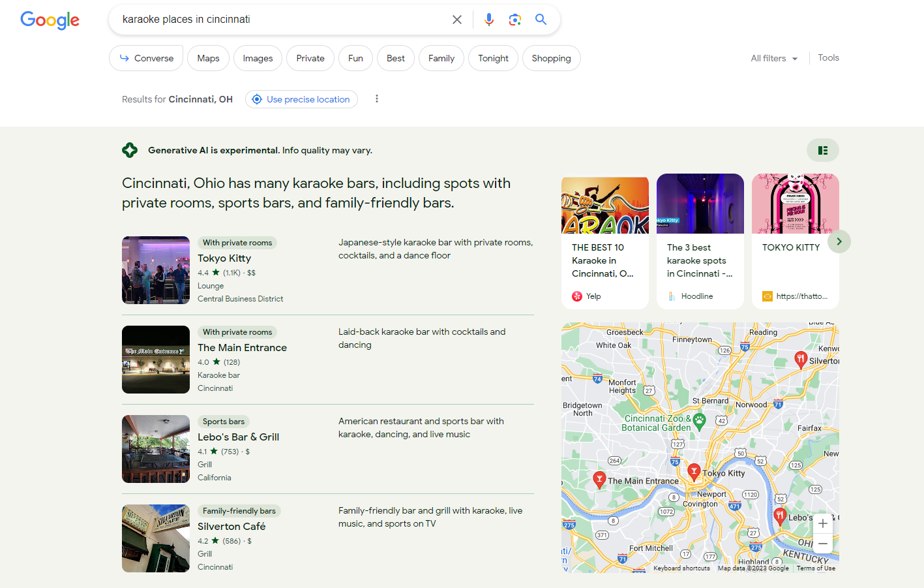Select the Fun filter chip
The width and height of the screenshot is (924, 588).
click(355, 58)
